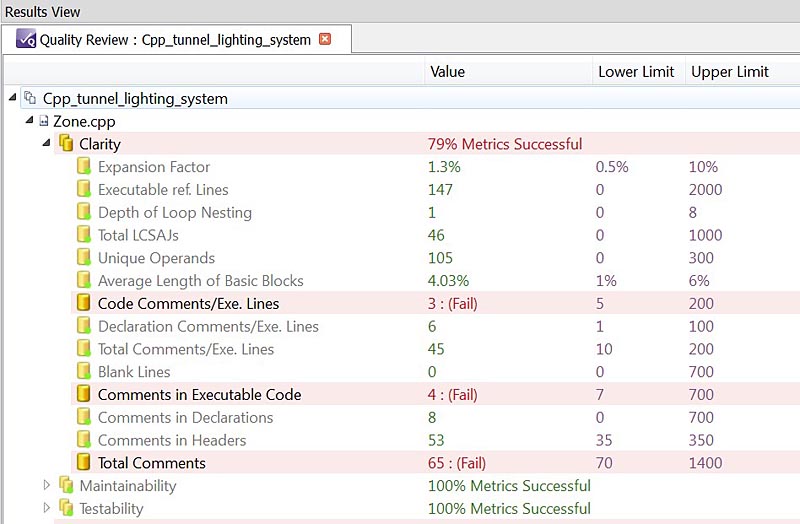Select the Code Comments/Exe. Lines row
Viewport: 800px width, 524px height.
435,303
